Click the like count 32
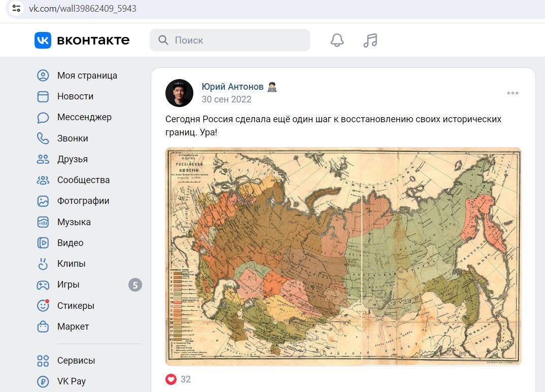Image resolution: width=545 pixels, height=392 pixels. point(186,379)
